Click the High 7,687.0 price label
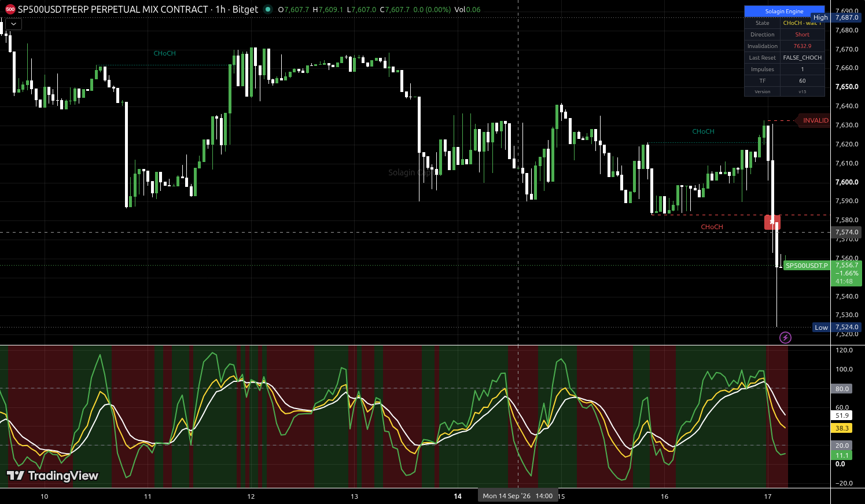This screenshot has height=504, width=865. 837,17
